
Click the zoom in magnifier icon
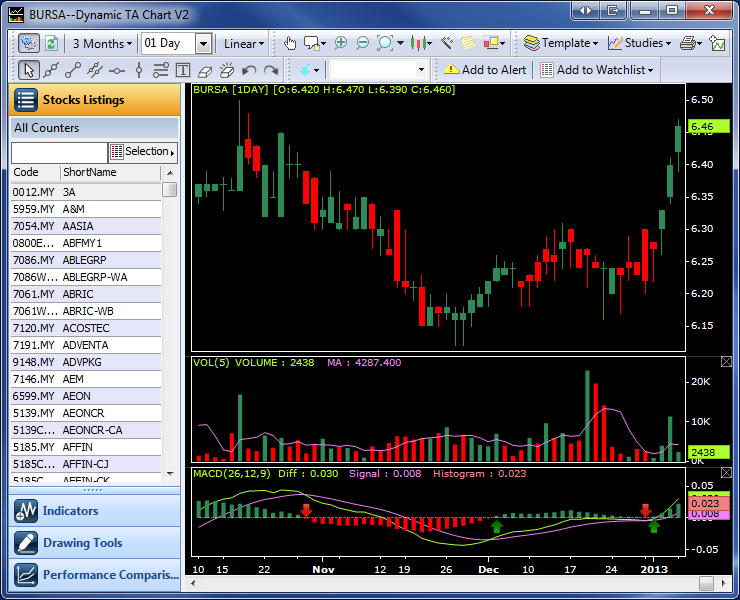(x=340, y=43)
